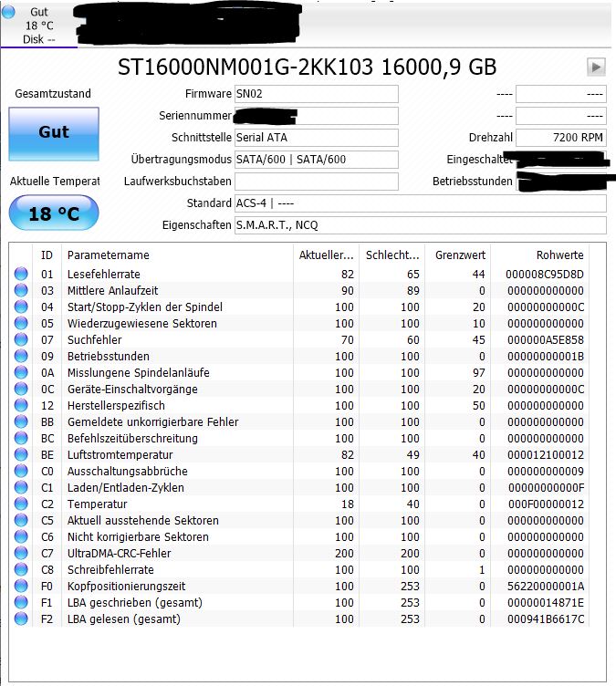Click the Kopfpositionierungszeit parameter name
This screenshot has width=616, height=686.
click(x=126, y=587)
